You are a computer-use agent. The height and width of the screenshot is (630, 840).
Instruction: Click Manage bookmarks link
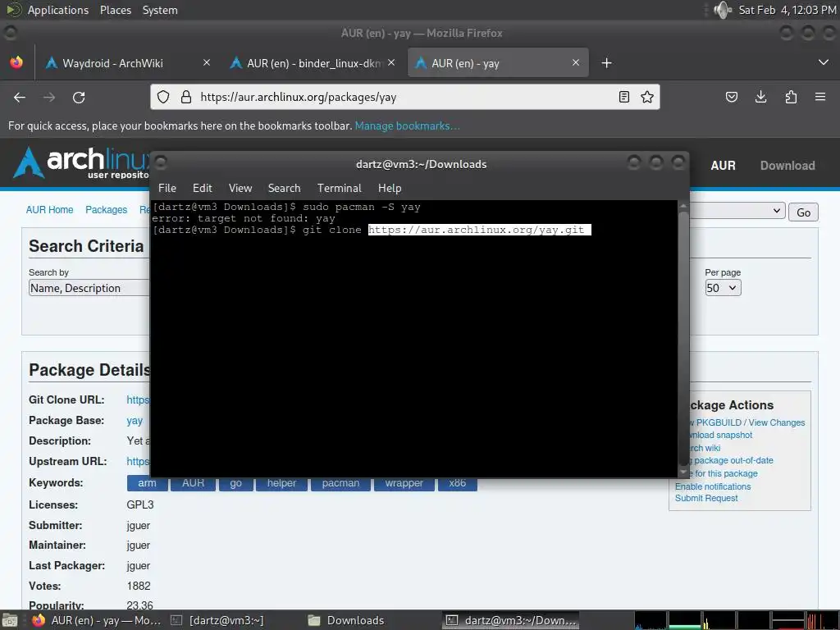(407, 126)
